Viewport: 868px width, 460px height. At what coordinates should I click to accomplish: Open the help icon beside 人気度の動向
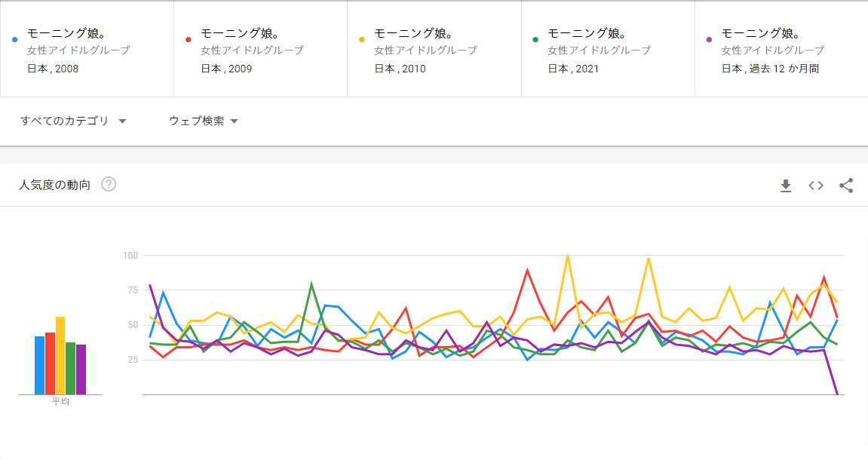pos(109,184)
